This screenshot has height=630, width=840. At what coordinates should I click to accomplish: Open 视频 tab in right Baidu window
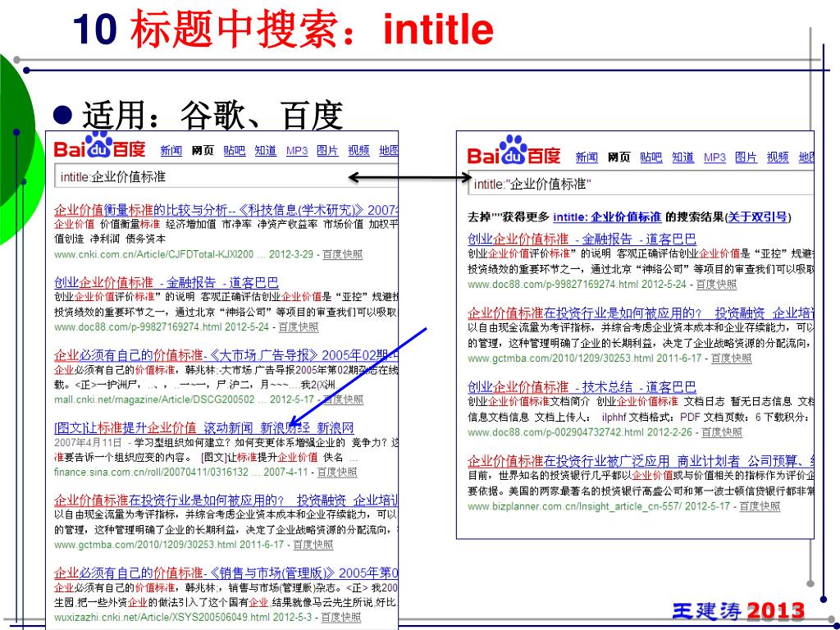[778, 157]
